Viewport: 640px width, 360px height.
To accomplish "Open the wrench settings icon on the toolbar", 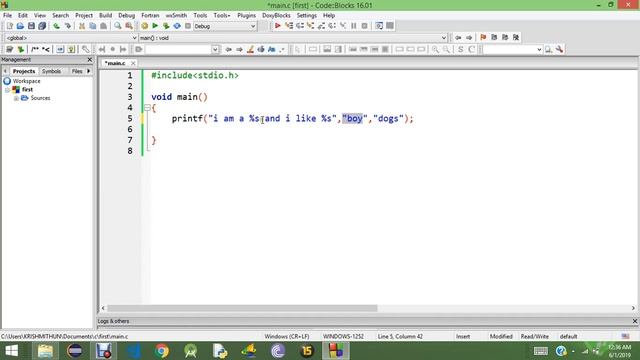I will click(559, 49).
